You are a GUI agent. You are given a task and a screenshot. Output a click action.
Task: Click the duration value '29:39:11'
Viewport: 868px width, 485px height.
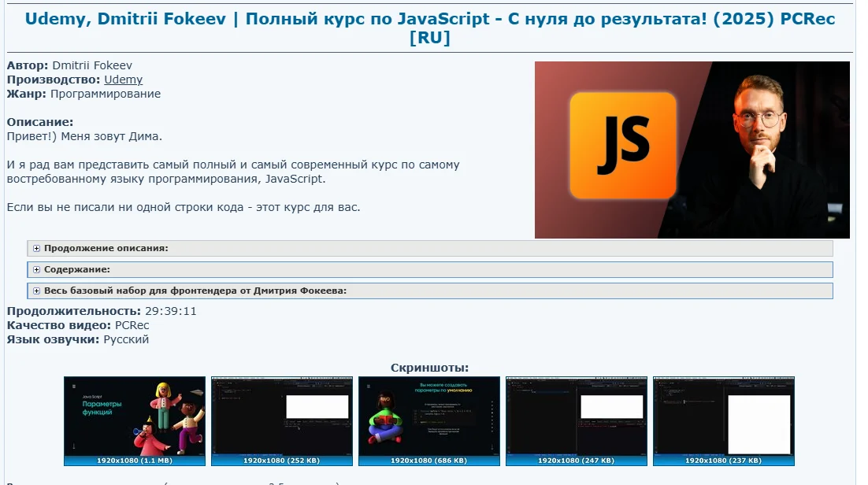click(170, 311)
